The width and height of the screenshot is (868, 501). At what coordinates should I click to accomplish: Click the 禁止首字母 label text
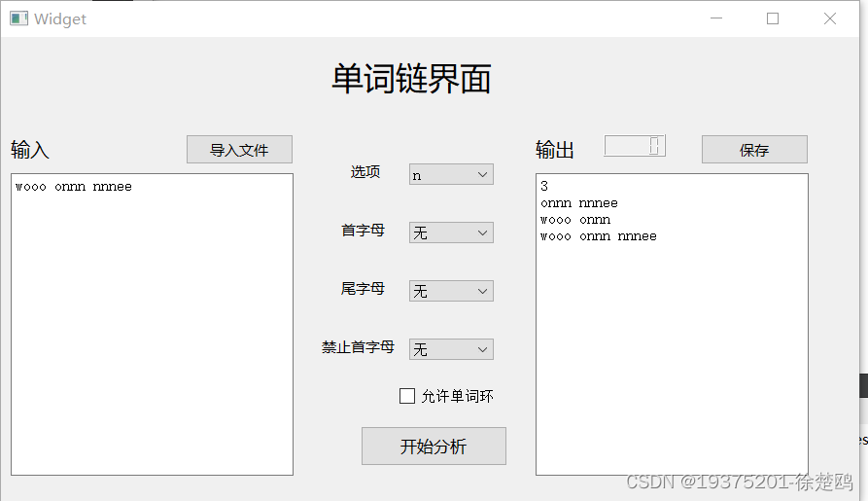pyautogui.click(x=358, y=347)
